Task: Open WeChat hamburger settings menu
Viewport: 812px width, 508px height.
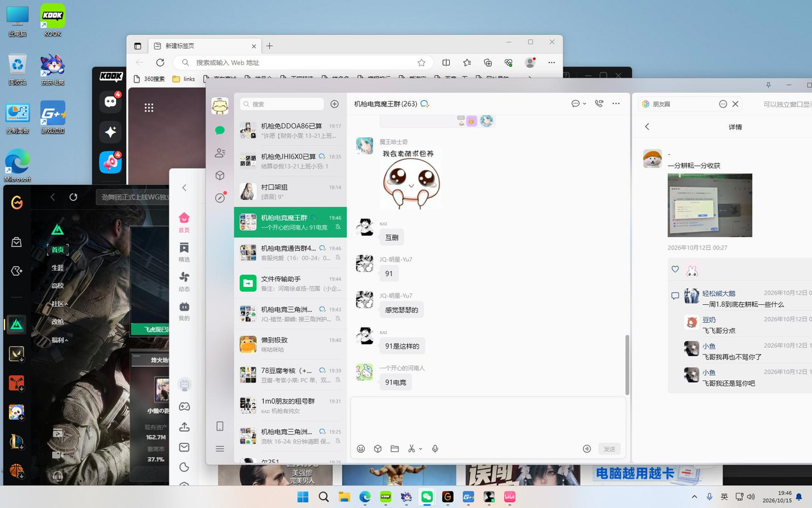Action: pyautogui.click(x=220, y=448)
